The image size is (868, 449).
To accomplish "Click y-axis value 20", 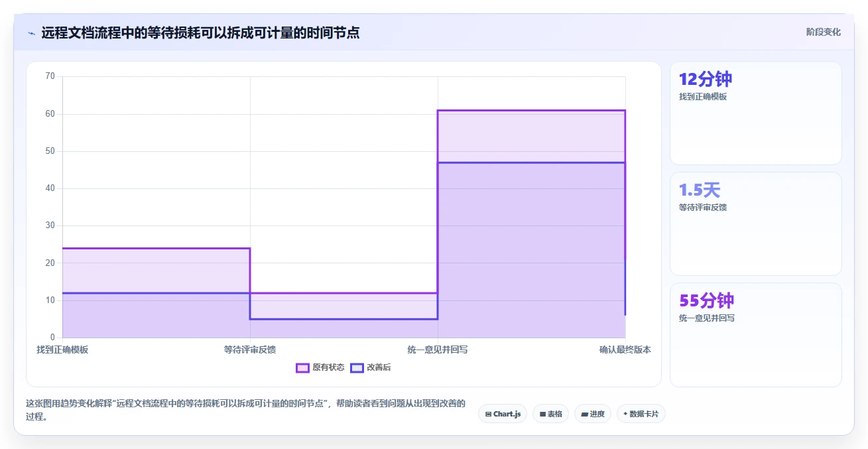I will coord(50,263).
